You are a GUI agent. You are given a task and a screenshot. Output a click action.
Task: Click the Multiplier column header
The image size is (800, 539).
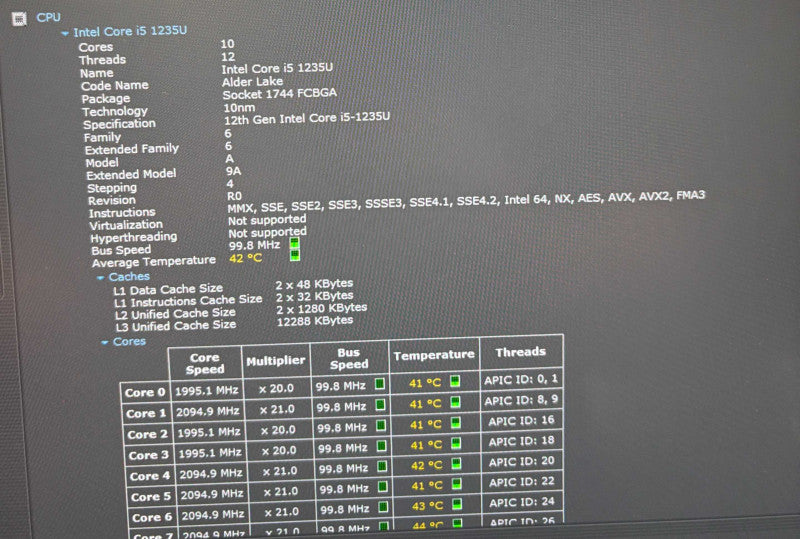[276, 361]
